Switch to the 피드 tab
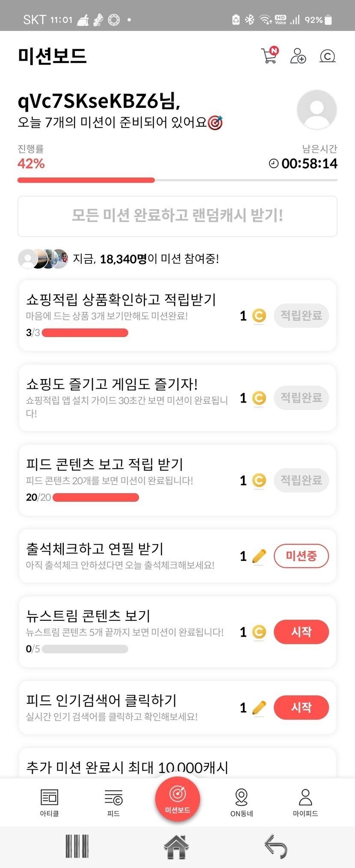This screenshot has width=355, height=868. tap(113, 802)
